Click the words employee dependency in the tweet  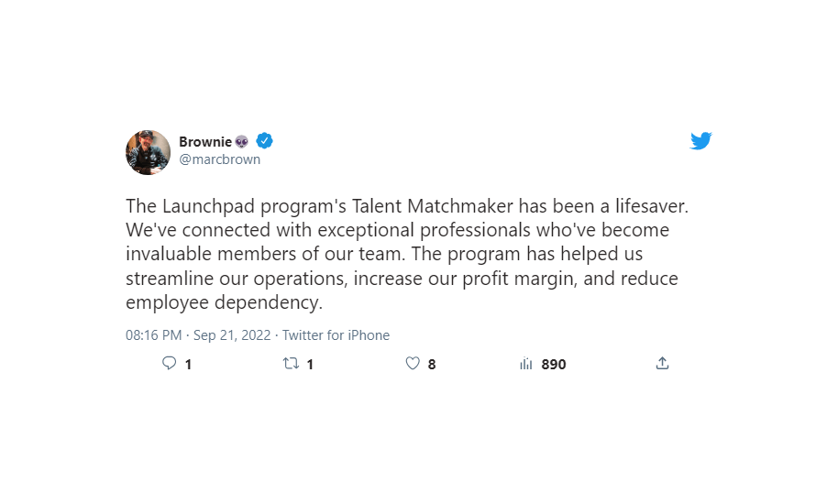224,302
